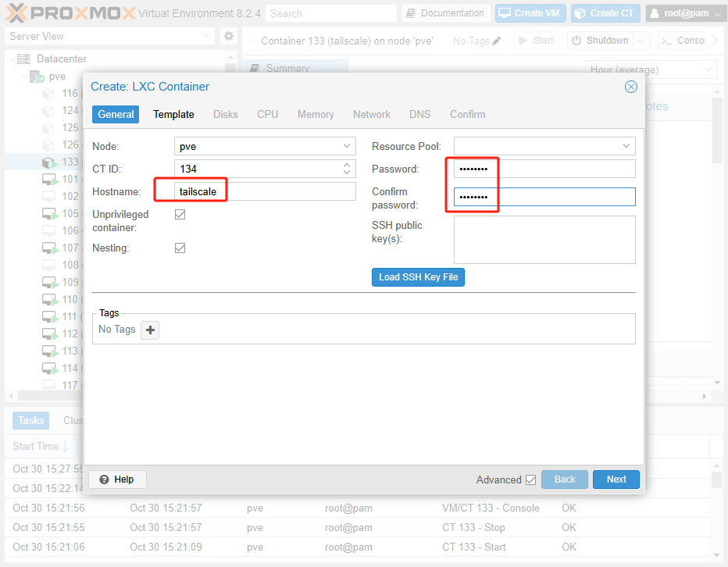
Task: Expand the Shutdown options arrow
Action: coord(641,41)
